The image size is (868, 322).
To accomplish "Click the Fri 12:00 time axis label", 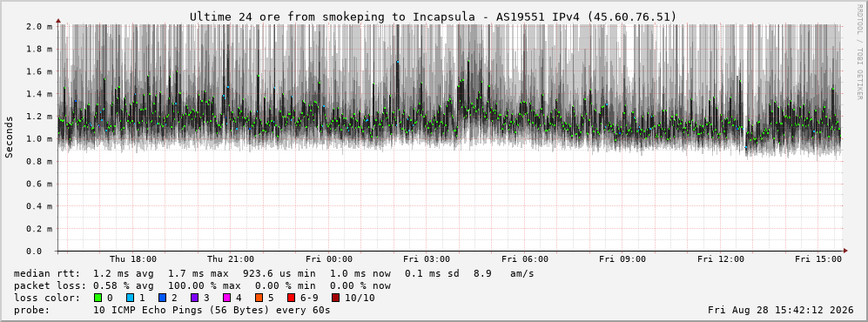I will coord(721,259).
